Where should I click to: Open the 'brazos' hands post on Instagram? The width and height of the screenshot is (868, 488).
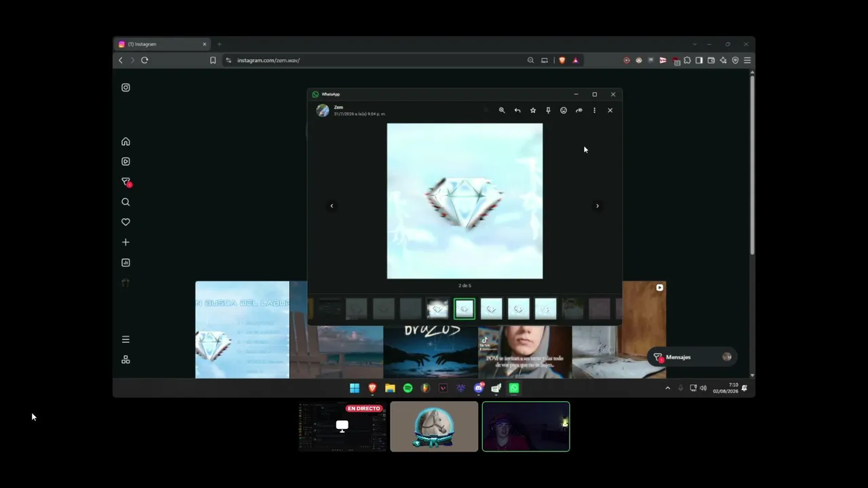tap(431, 352)
